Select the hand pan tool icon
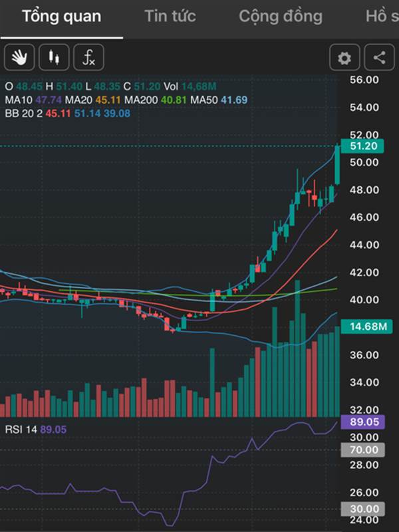 pyautogui.click(x=19, y=57)
